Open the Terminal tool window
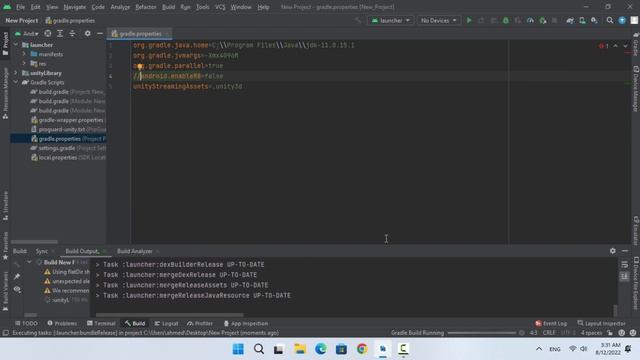The image size is (640, 360). (x=101, y=323)
